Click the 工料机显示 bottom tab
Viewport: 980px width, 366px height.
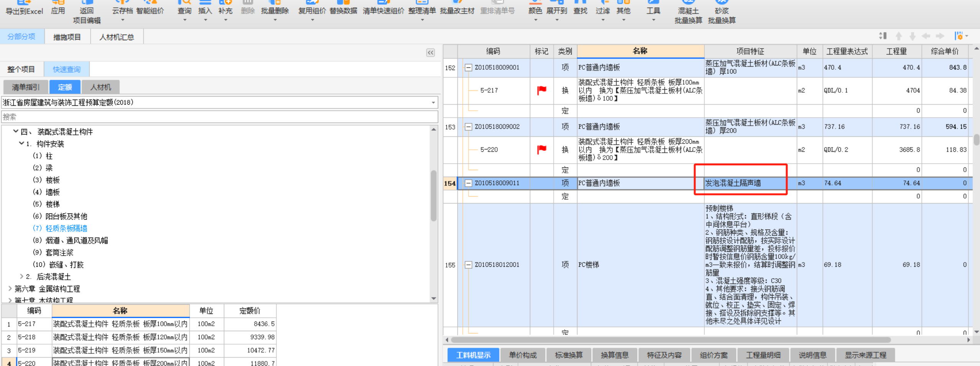coord(473,355)
